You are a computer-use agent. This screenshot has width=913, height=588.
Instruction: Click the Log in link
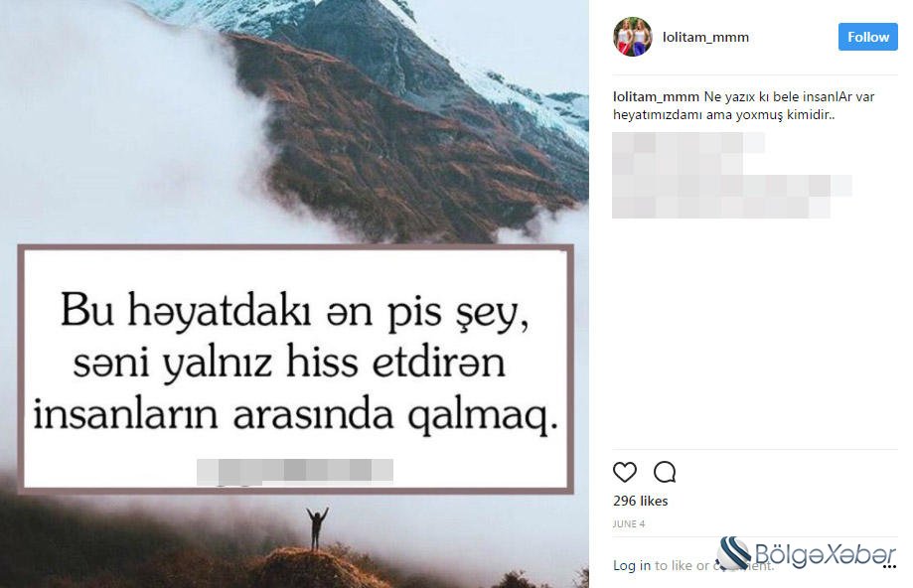click(x=632, y=565)
